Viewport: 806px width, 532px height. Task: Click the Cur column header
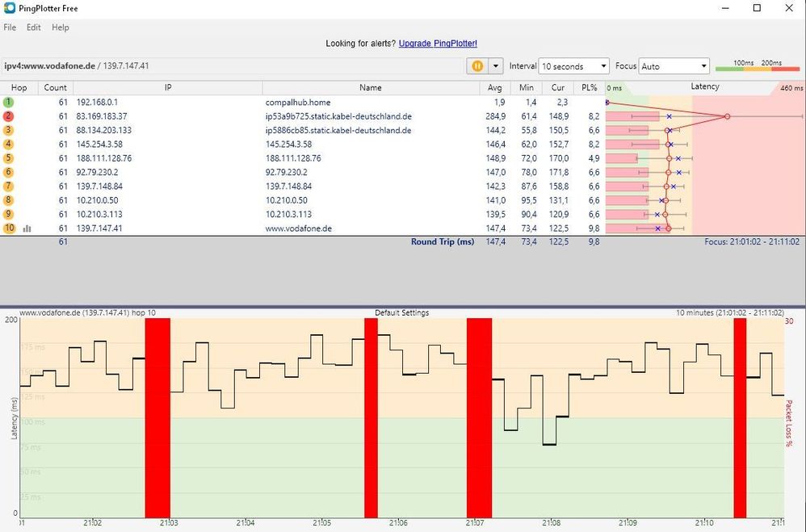(x=558, y=87)
